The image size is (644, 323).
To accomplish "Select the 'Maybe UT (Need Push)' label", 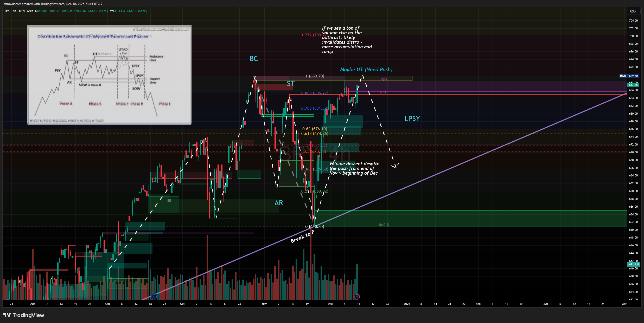I will pos(366,70).
